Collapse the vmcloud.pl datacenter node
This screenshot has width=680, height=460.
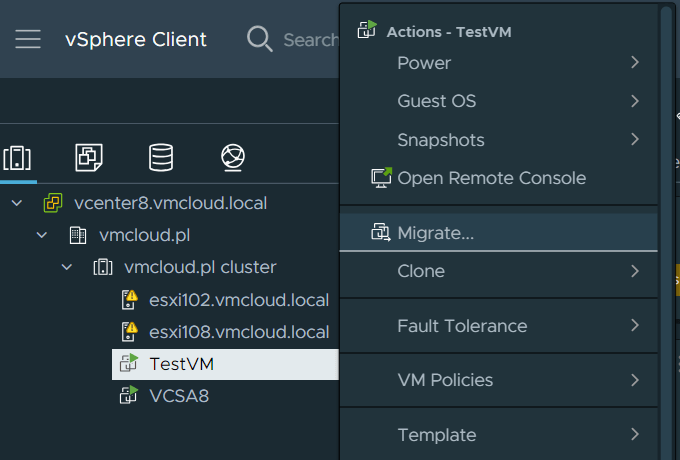[x=42, y=235]
